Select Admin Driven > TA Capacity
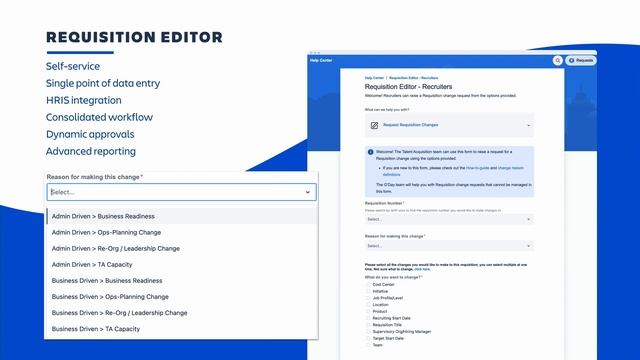The width and height of the screenshot is (640, 360). pyautogui.click(x=182, y=264)
